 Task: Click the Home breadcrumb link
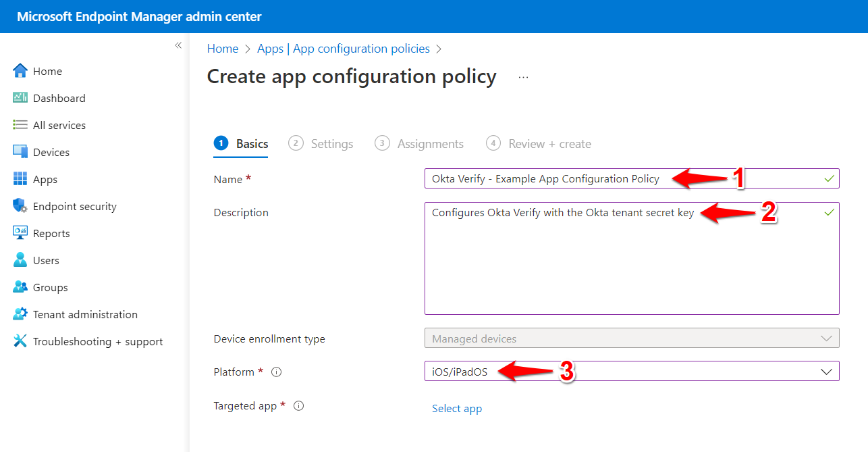pyautogui.click(x=223, y=49)
